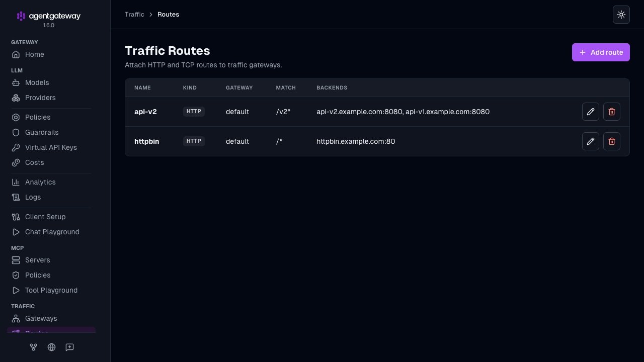The width and height of the screenshot is (644, 362).
Task: Click the feedback message icon in sidebar footer
Action: [70, 347]
